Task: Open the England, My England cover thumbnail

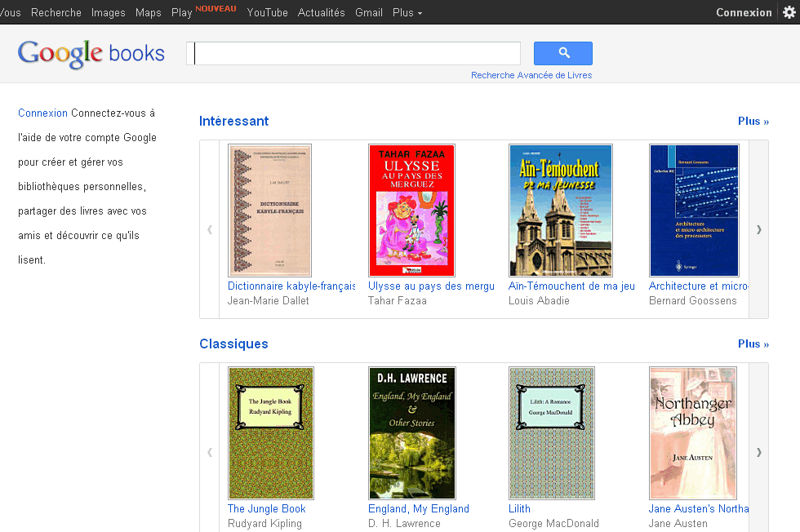Action: point(411,433)
